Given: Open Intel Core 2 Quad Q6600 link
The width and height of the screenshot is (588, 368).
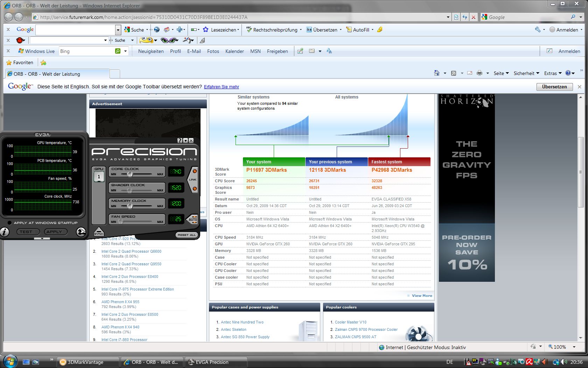Looking at the screenshot, I should tap(131, 251).
